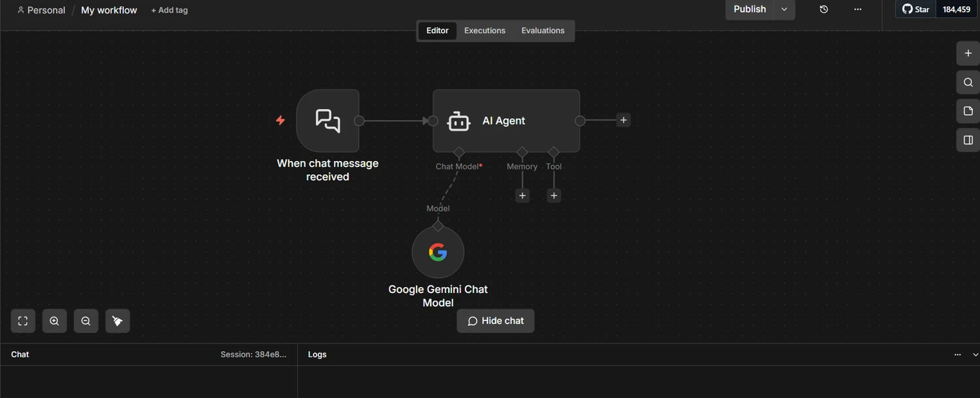Screen dimensions: 980x398
Task: Click the Memory diamond connector
Action: (x=521, y=152)
